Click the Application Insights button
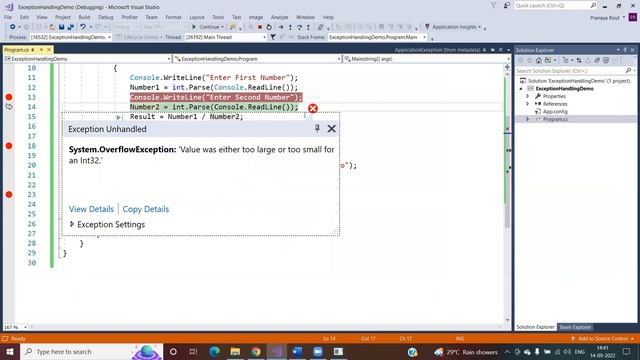The image size is (640, 360). click(x=453, y=27)
